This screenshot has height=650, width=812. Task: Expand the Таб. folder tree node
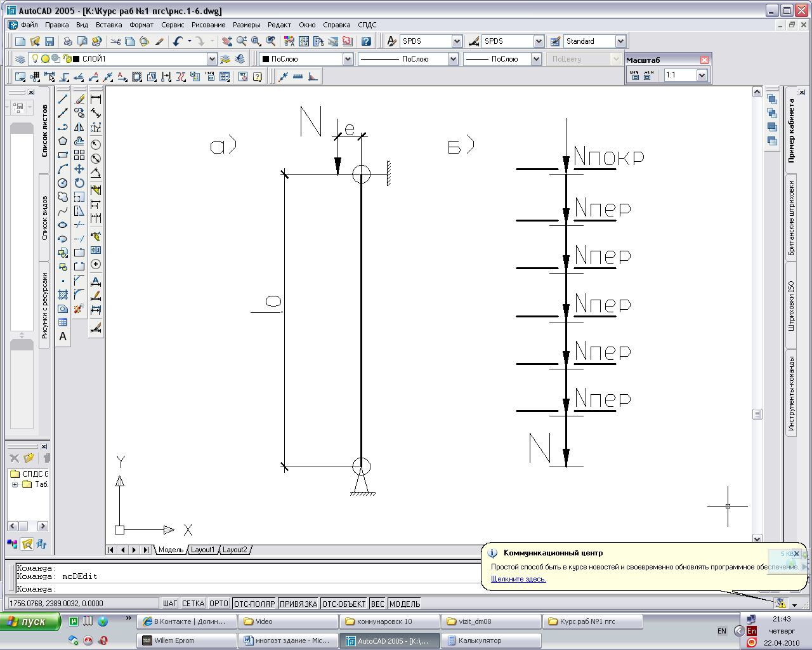[15, 484]
